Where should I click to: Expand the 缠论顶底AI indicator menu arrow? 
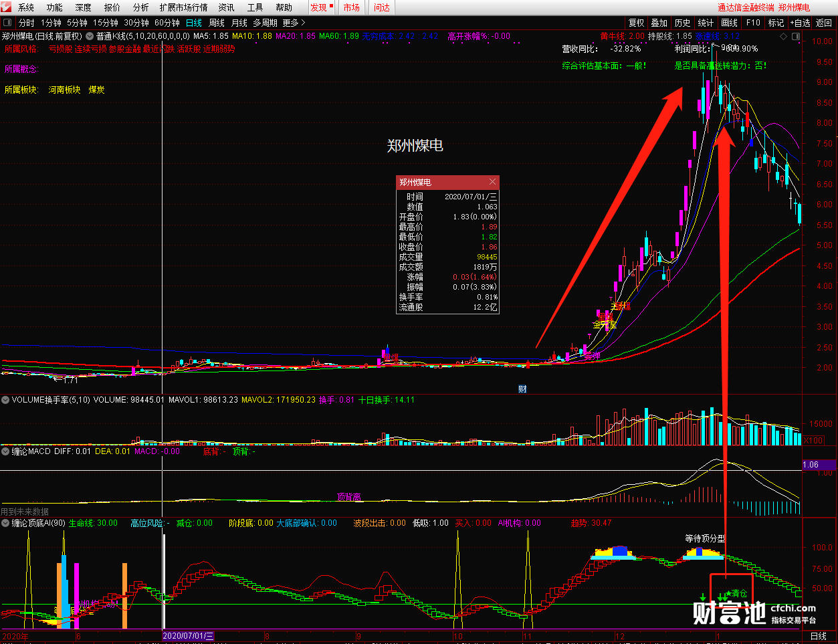click(x=5, y=523)
